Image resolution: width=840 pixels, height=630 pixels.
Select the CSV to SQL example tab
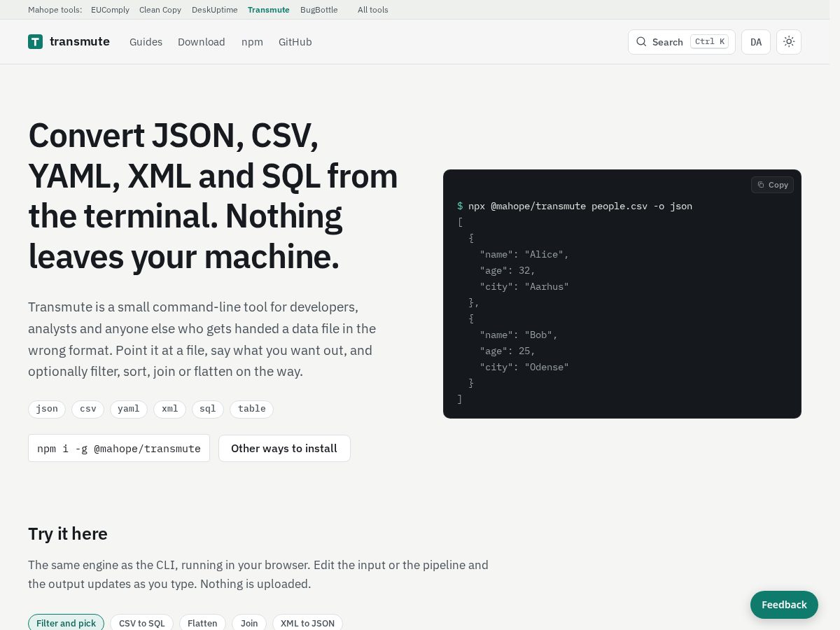[x=142, y=623]
